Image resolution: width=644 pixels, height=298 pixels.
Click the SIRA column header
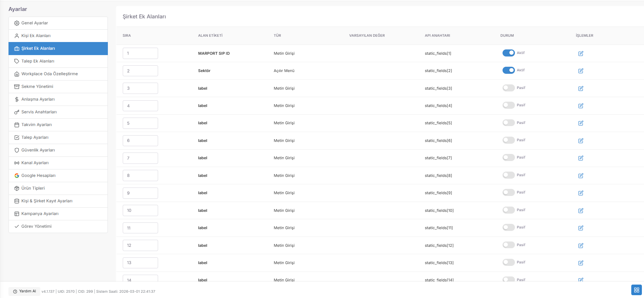click(127, 36)
